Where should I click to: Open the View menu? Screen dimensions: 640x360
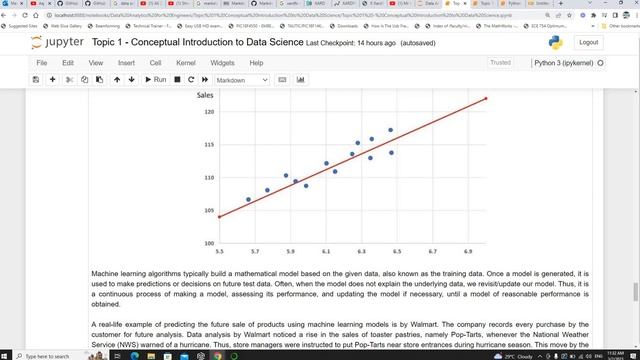point(96,63)
